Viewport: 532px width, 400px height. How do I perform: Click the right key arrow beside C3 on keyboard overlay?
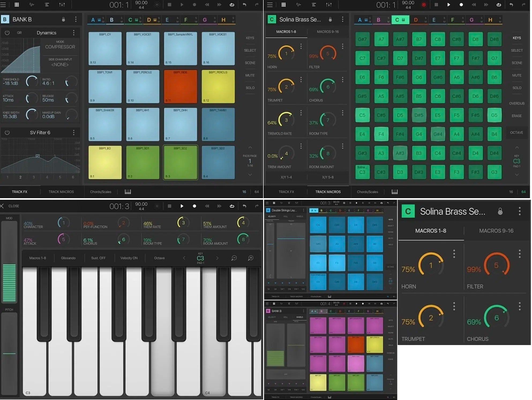click(217, 258)
